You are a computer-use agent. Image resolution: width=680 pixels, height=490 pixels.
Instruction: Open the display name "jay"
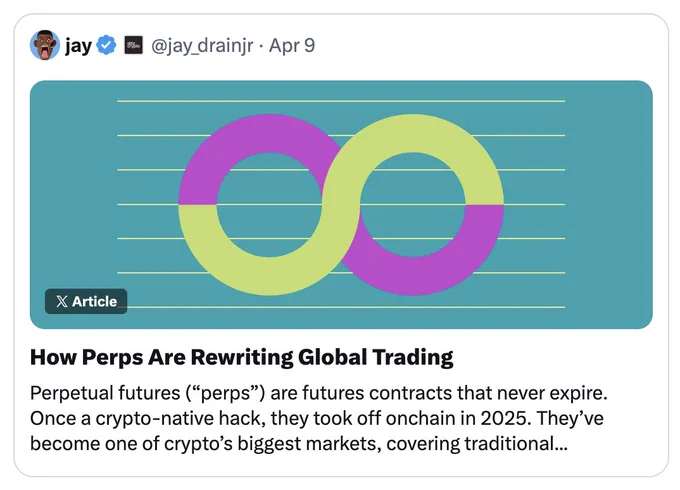[78, 46]
